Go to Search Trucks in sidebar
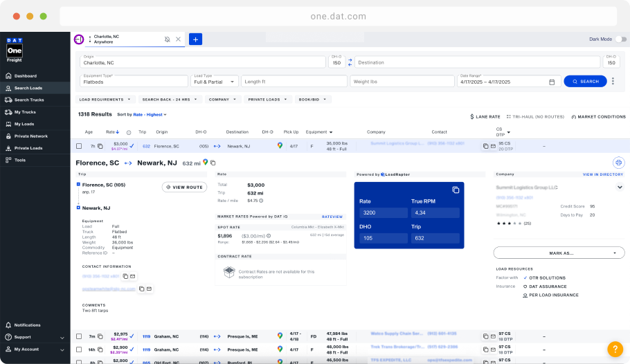Image resolution: width=630 pixels, height=364 pixels. pyautogui.click(x=29, y=100)
